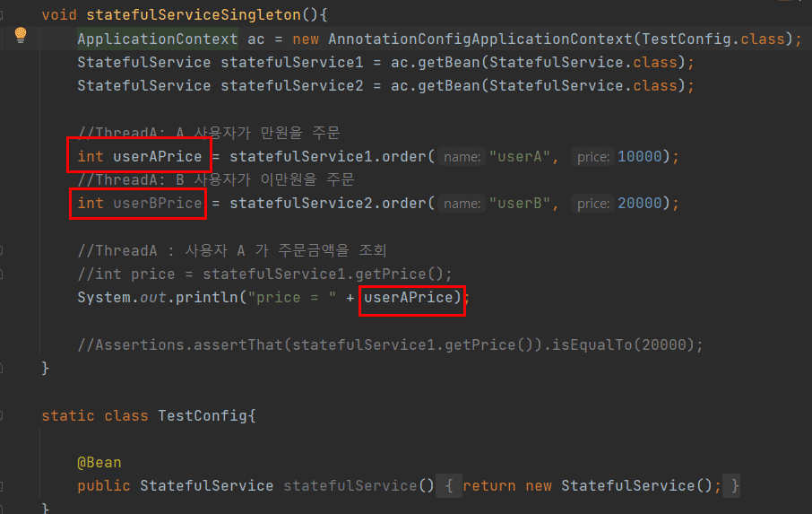Click statefulService() bean method name
This screenshot has height=514, width=812.
tap(350, 486)
